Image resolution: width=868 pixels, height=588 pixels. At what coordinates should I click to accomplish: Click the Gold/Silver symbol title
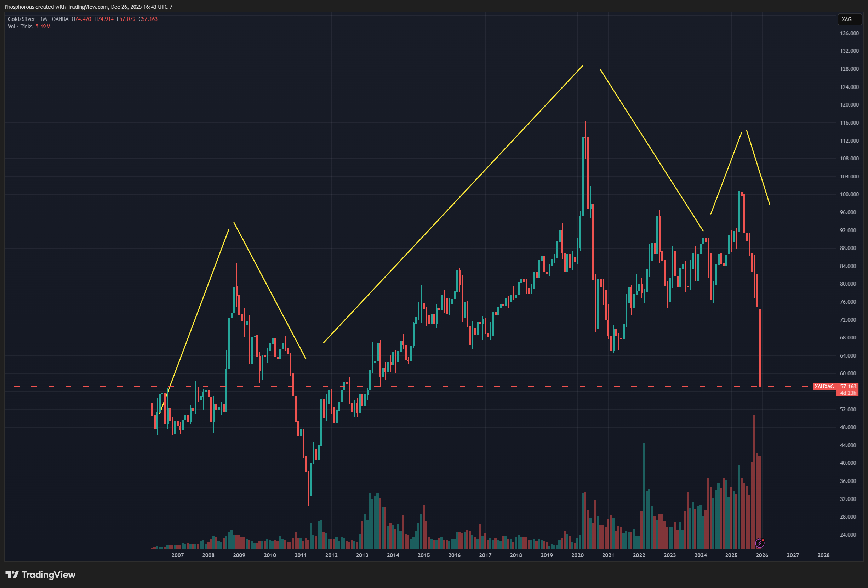coord(22,19)
